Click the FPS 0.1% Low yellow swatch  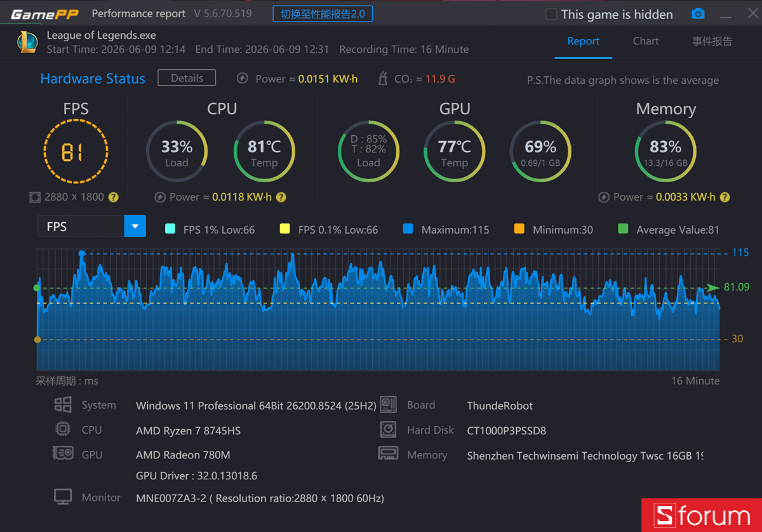click(x=284, y=229)
